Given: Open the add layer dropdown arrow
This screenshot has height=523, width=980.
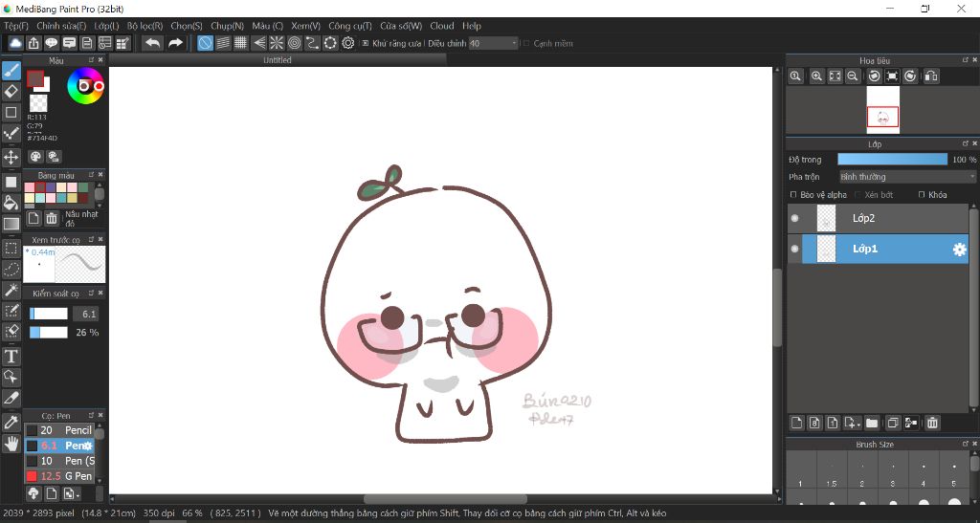Looking at the screenshot, I should click(x=857, y=425).
